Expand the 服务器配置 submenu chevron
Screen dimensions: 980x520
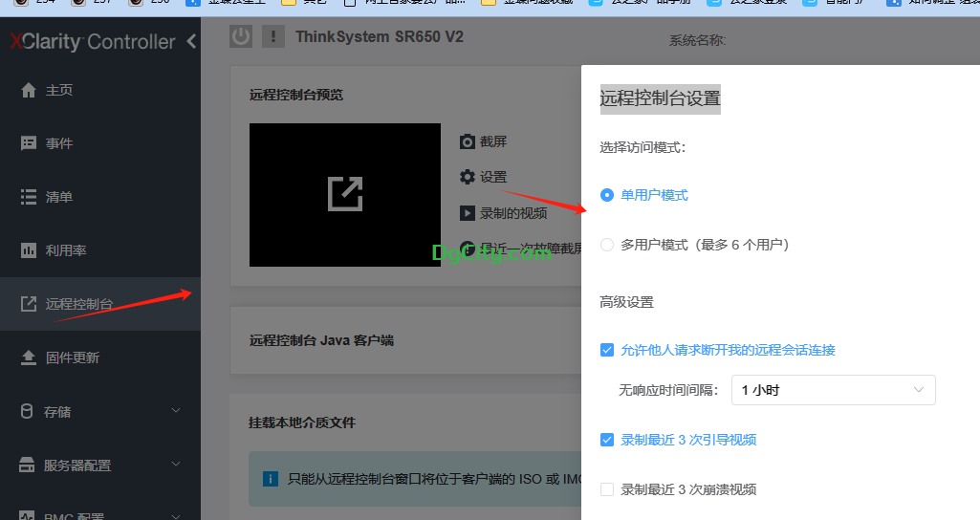click(x=176, y=465)
